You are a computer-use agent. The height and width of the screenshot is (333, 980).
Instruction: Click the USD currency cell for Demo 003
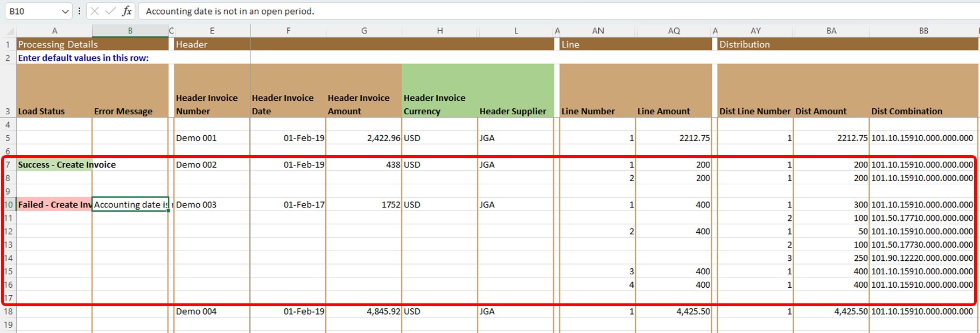pyautogui.click(x=440, y=205)
